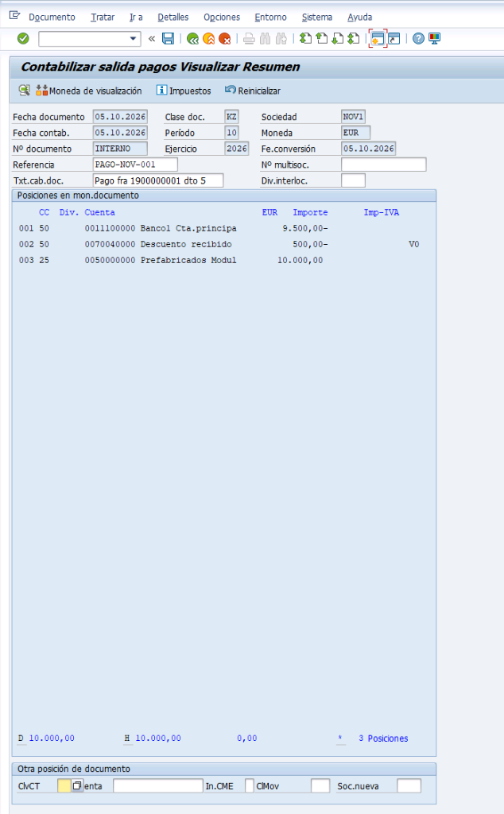Click the green checkmark Enter icon

pyautogui.click(x=23, y=38)
